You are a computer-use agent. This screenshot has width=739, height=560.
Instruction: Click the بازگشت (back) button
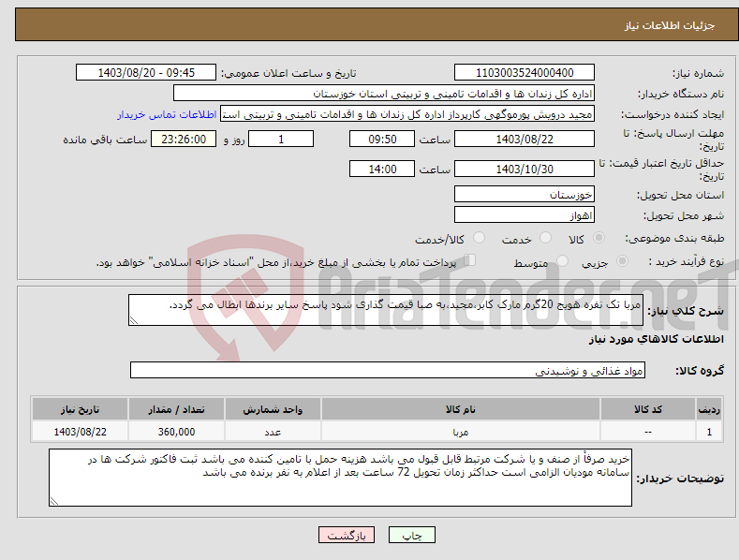347,536
